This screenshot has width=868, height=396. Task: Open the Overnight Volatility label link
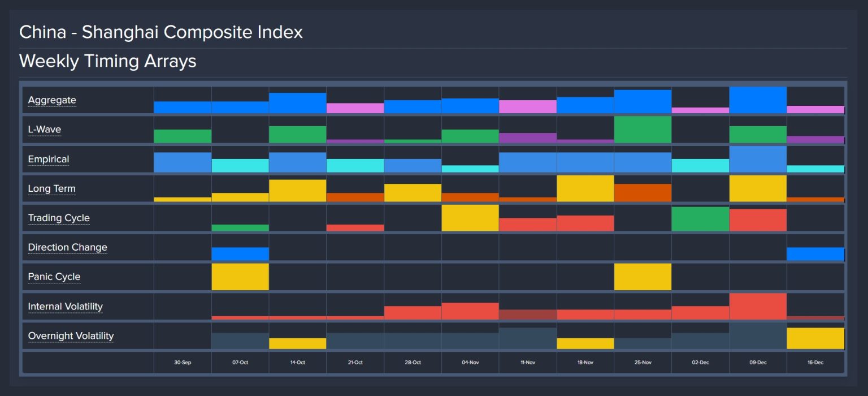coord(71,335)
